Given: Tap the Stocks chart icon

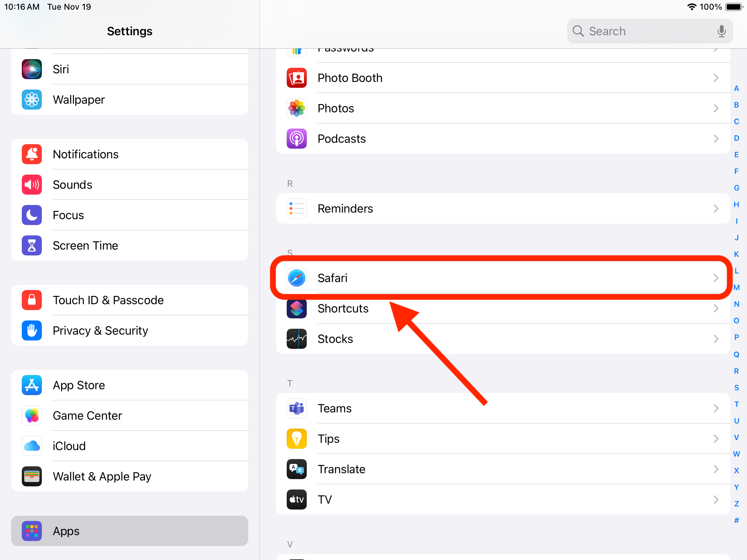Looking at the screenshot, I should tap(296, 339).
